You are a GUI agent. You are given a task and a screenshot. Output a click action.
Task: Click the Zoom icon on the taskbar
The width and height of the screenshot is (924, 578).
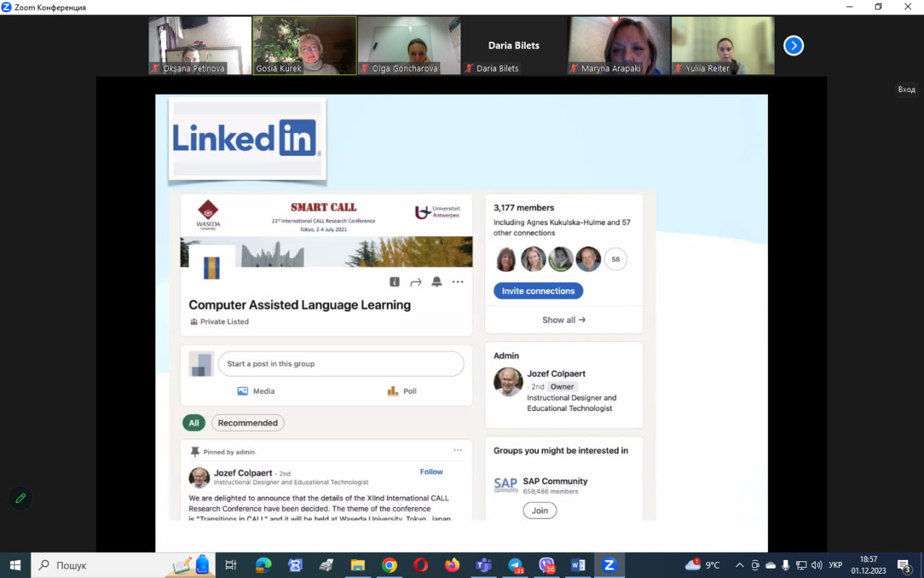click(609, 565)
